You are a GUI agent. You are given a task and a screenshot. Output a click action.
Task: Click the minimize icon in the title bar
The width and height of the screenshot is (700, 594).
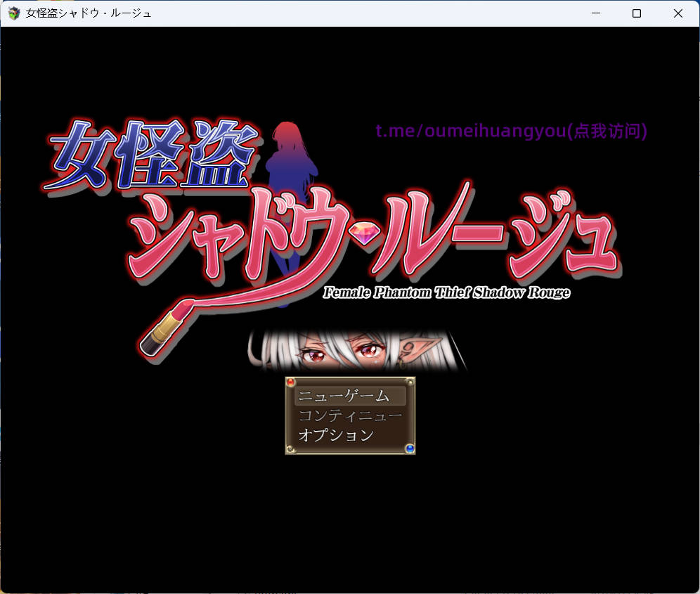point(595,13)
